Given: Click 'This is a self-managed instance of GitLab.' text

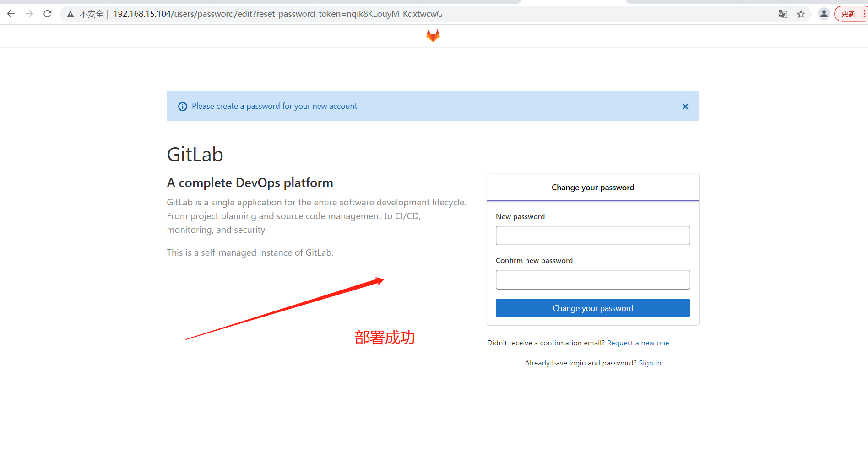Looking at the screenshot, I should pyautogui.click(x=250, y=252).
